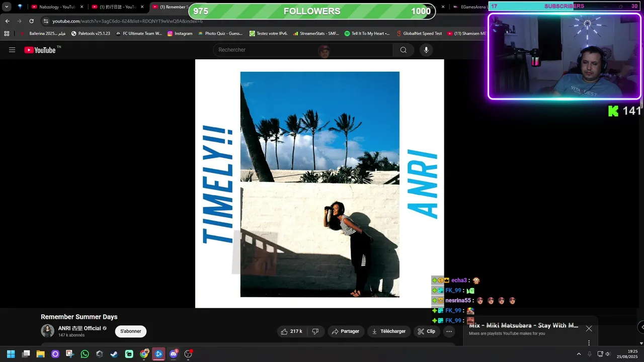Create a Clip with scissors button
Viewport: 644px width, 362px height.
[x=426, y=331]
